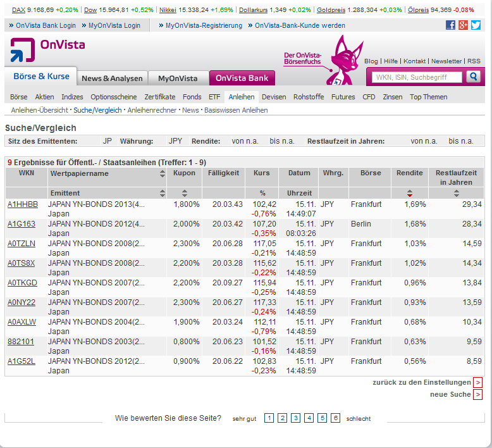Rate the page 6 (schlecht)

pos(335,418)
